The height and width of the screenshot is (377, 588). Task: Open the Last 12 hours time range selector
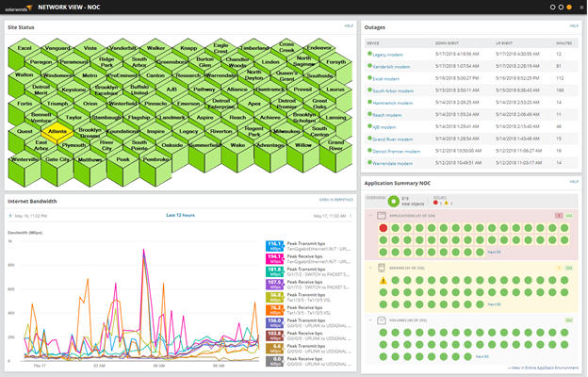pyautogui.click(x=180, y=215)
